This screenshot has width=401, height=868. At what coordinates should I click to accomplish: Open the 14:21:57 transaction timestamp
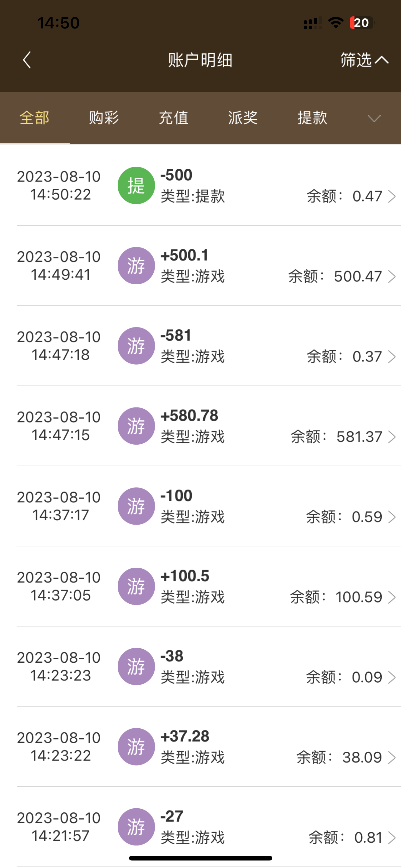tap(61, 836)
